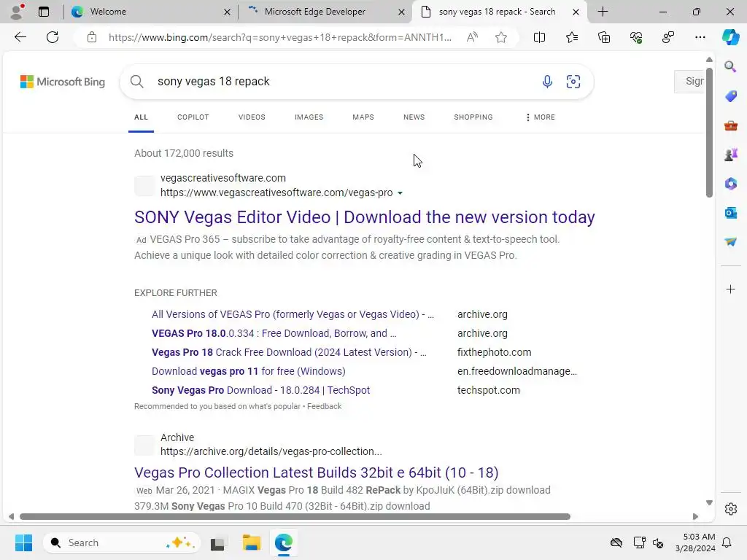This screenshot has height=560, width=747.
Task: Add this page to favorites star
Action: [x=500, y=37]
